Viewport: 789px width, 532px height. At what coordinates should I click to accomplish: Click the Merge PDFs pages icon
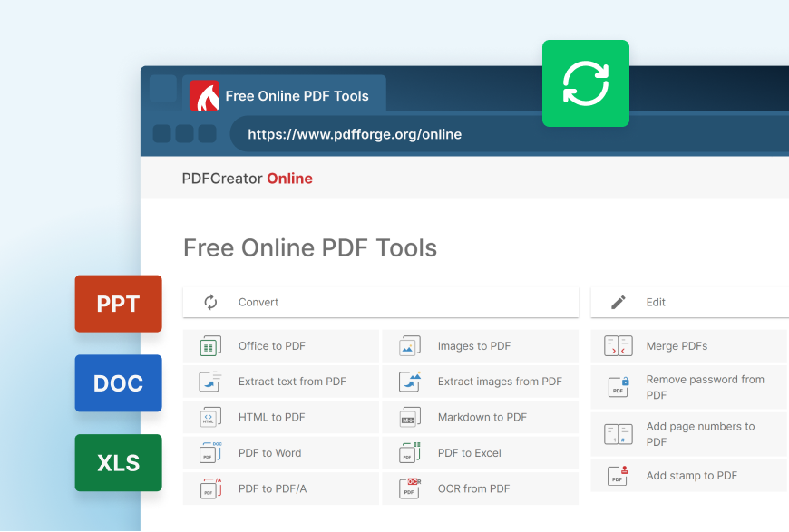pyautogui.click(x=619, y=346)
